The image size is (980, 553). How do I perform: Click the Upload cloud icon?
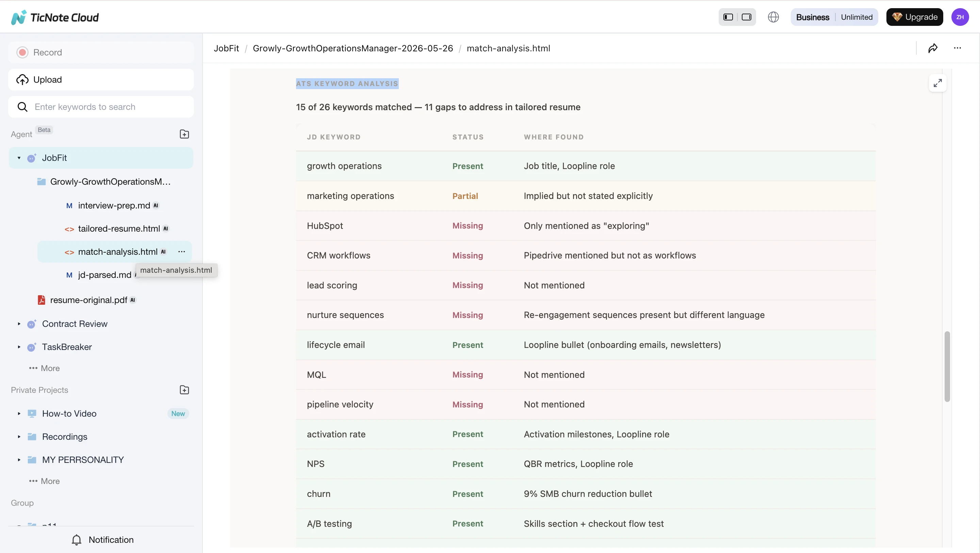click(22, 80)
